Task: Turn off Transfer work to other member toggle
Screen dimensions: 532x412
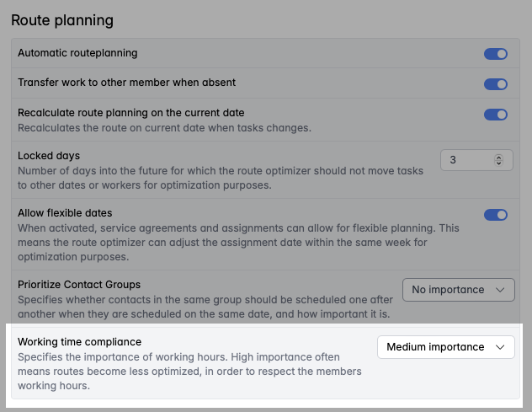Action: coord(496,84)
